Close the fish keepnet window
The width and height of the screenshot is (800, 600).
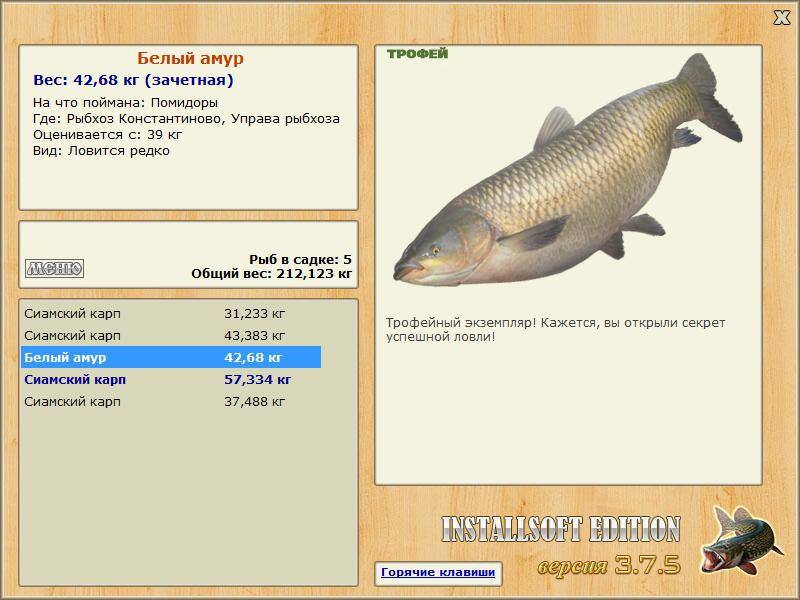point(781,18)
